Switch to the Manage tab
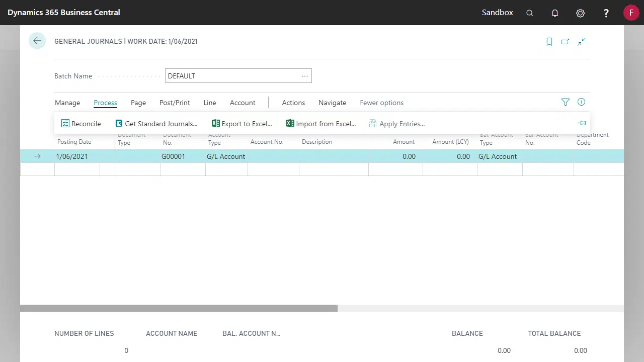 coord(67,103)
